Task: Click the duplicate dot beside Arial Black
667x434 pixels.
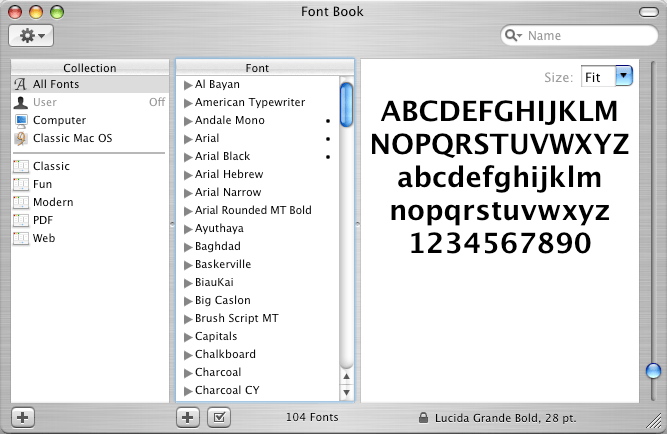Action: (x=328, y=157)
